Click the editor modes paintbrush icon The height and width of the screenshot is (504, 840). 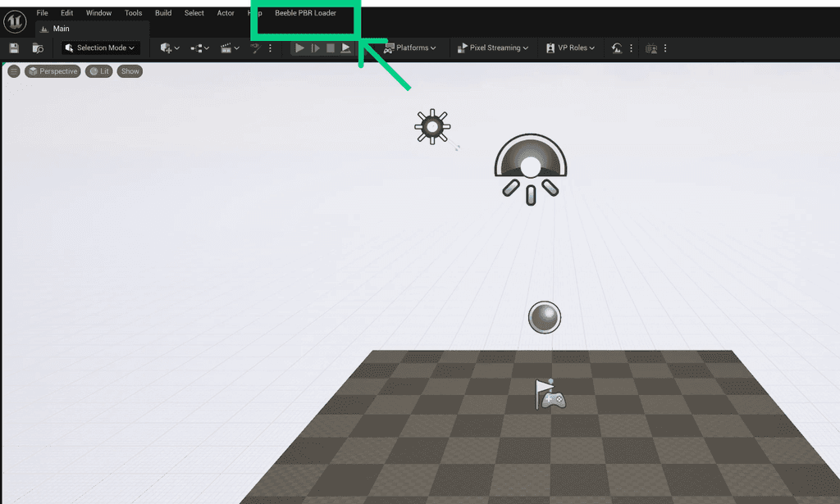point(256,48)
